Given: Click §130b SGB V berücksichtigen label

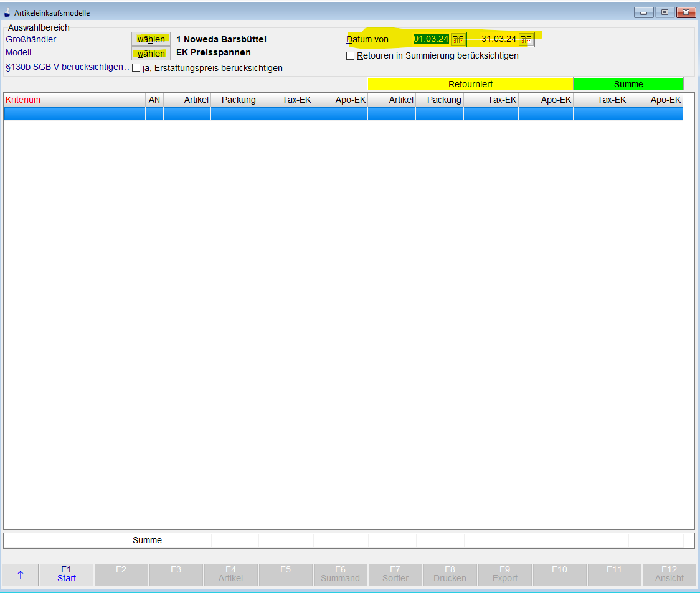Looking at the screenshot, I should coord(64,67).
